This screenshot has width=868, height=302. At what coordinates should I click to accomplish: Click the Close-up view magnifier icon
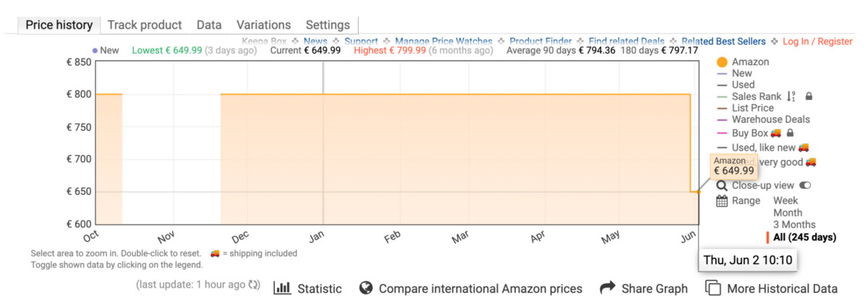721,185
